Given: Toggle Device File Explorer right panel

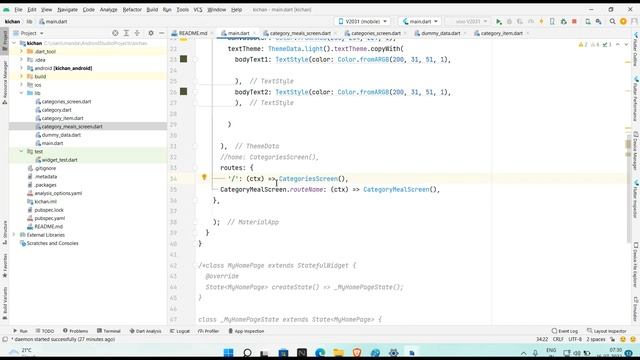Looking at the screenshot, I should (x=636, y=265).
